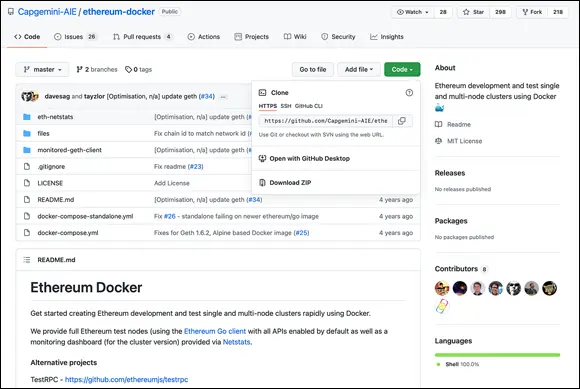Select the HTTPS clone option

[x=268, y=106]
